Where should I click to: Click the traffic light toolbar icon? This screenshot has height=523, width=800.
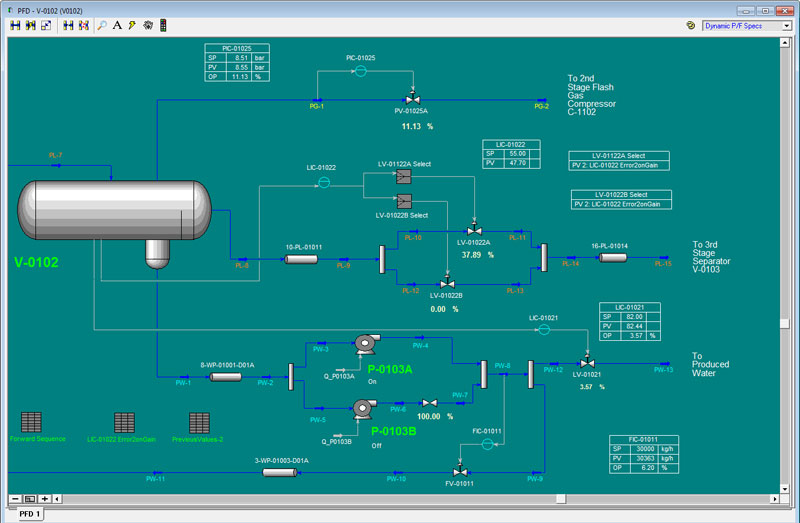(163, 25)
